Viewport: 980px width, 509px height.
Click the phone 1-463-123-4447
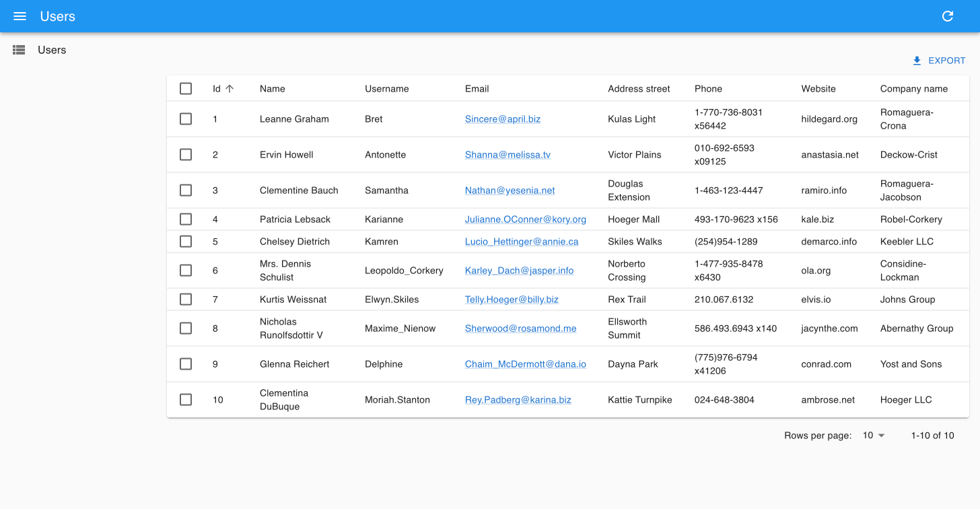[729, 190]
